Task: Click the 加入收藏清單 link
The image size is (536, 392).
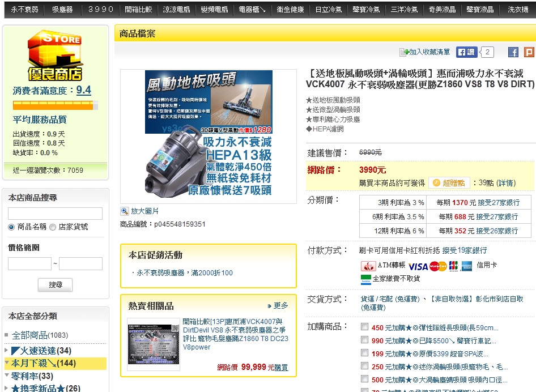Action: coord(429,52)
